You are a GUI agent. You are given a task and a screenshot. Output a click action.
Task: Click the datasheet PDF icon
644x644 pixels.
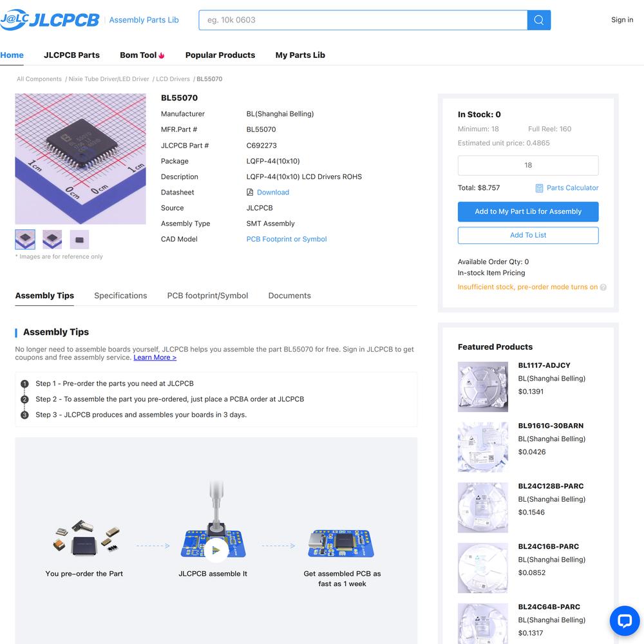point(250,192)
